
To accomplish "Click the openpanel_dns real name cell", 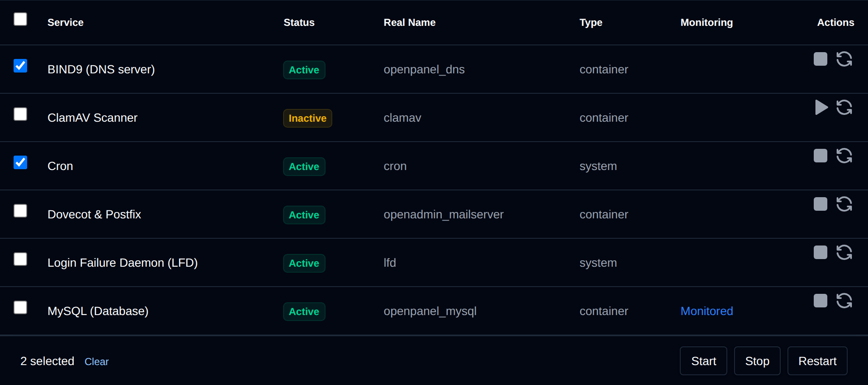I will (424, 70).
